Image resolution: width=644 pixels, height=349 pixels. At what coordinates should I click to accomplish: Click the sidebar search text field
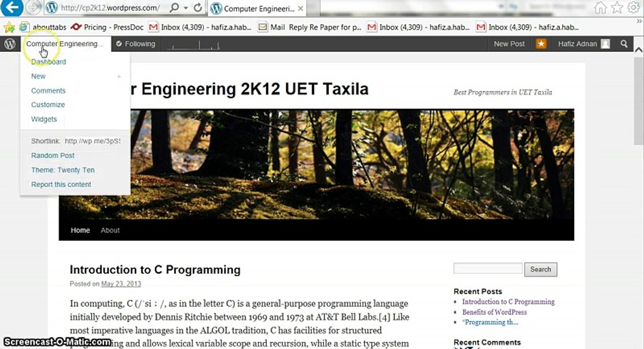(x=488, y=269)
